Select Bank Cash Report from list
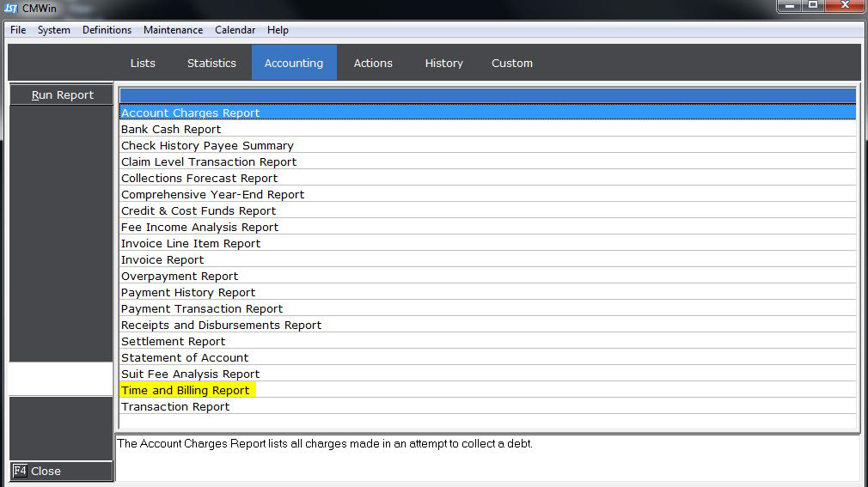868x487 pixels. (x=171, y=130)
